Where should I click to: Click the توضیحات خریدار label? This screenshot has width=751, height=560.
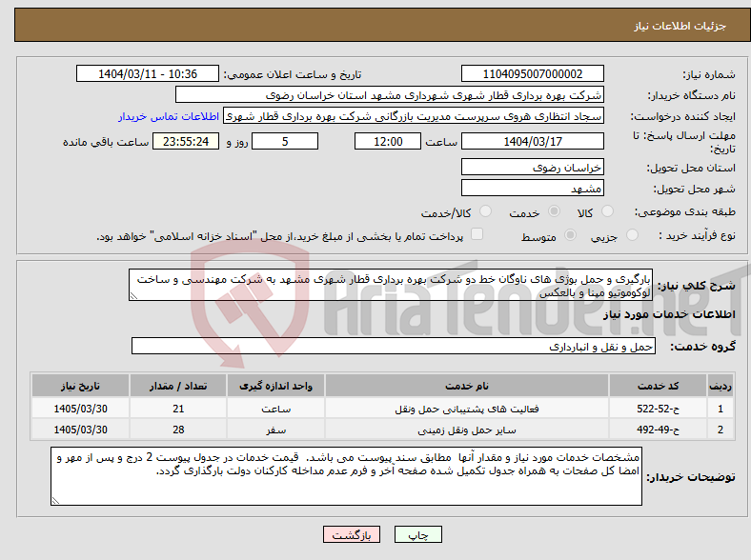pyautogui.click(x=691, y=477)
